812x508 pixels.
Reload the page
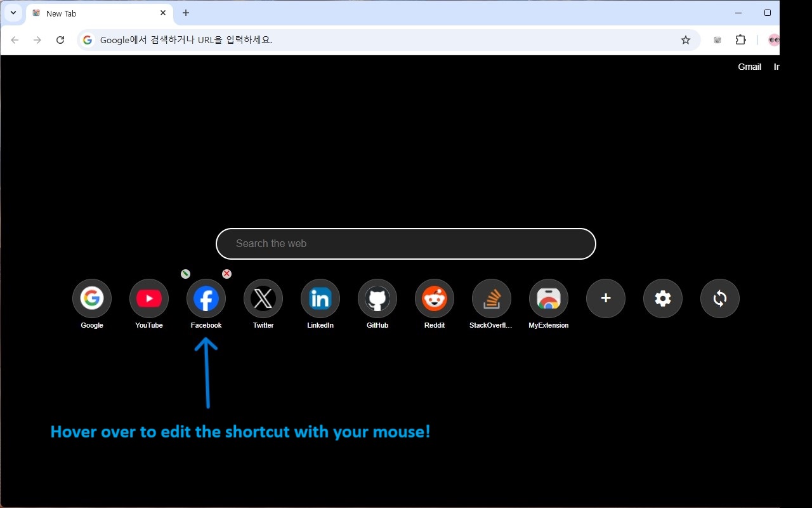[60, 40]
